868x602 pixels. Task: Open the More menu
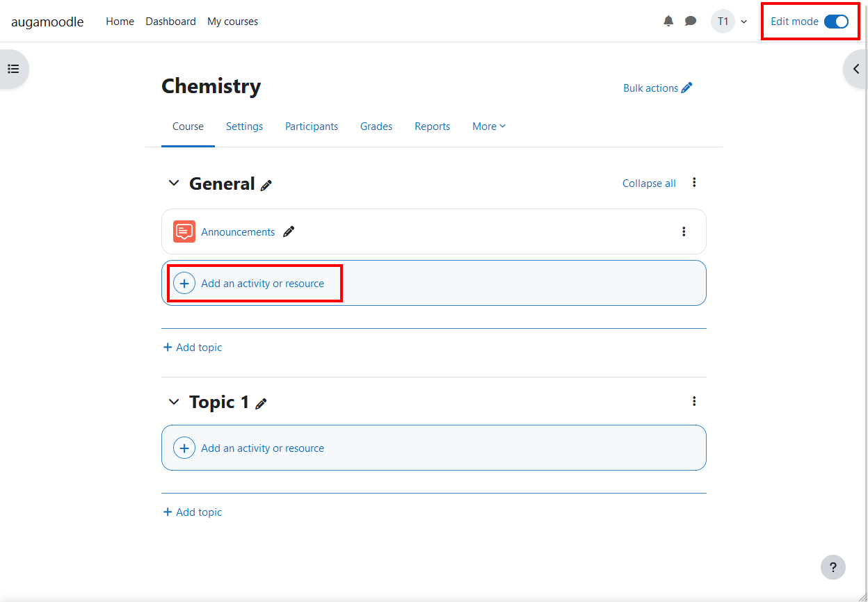tap(488, 126)
